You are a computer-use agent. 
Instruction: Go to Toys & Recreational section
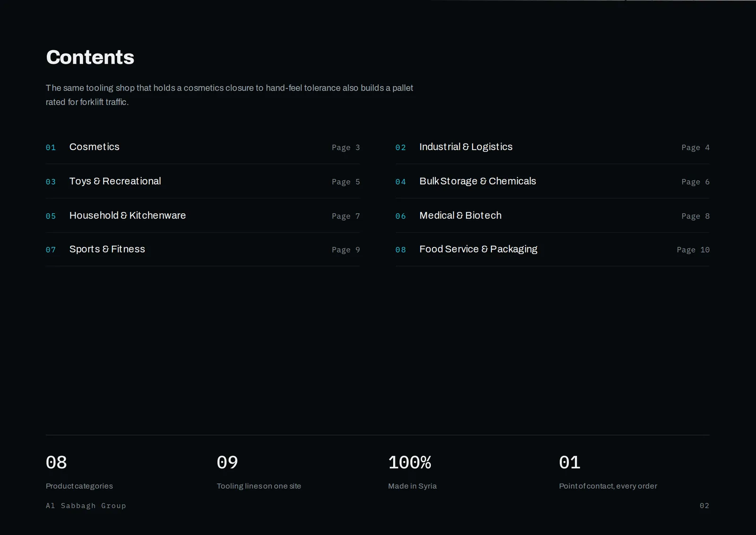(x=203, y=181)
